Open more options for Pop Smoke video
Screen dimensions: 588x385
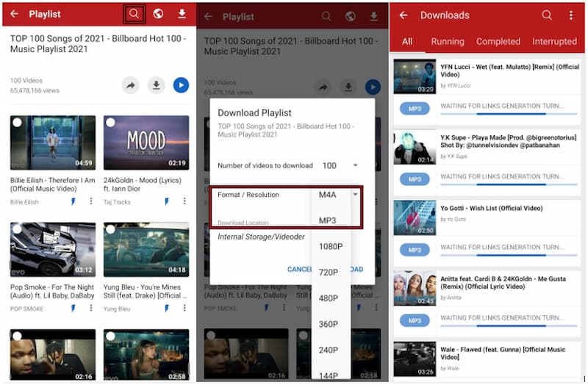pyautogui.click(x=90, y=308)
